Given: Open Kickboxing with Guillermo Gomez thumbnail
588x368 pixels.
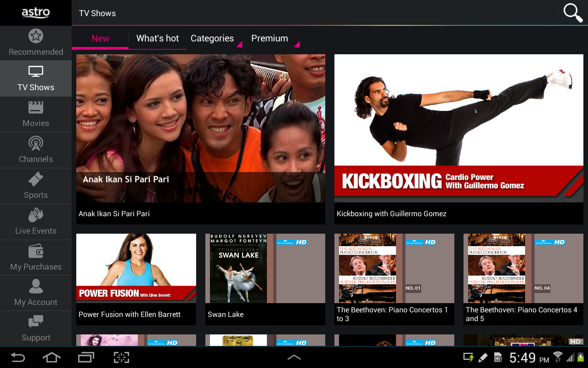Looking at the screenshot, I should click(x=459, y=128).
